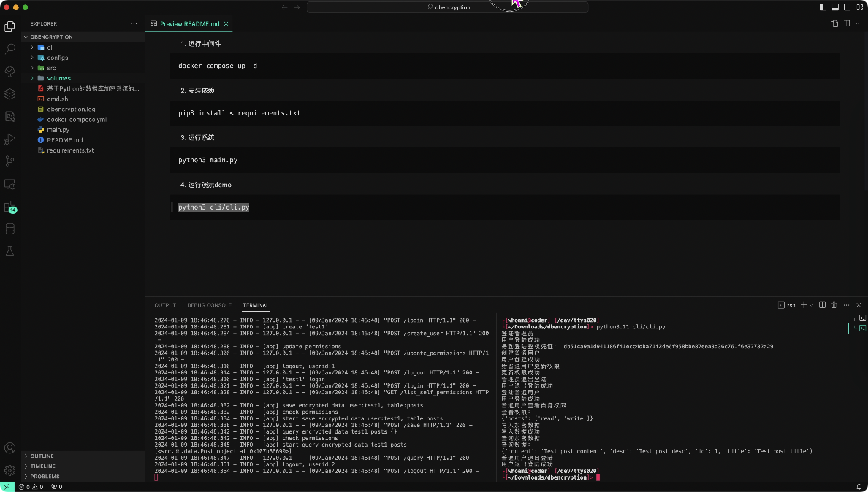Close the Preview README.md tab

pyautogui.click(x=226, y=23)
